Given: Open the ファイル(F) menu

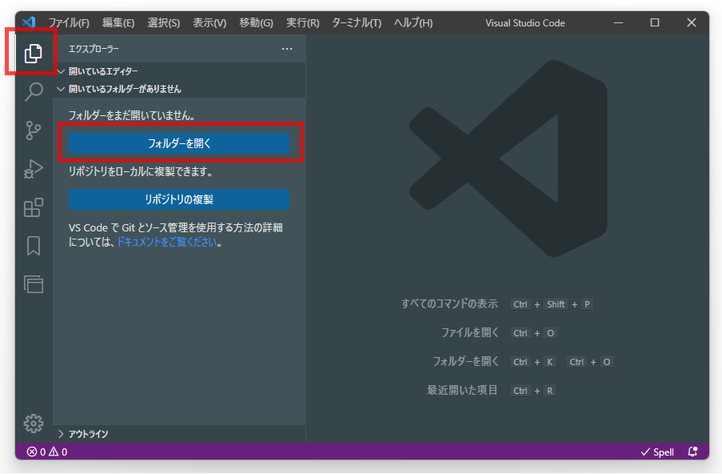Looking at the screenshot, I should [x=69, y=23].
